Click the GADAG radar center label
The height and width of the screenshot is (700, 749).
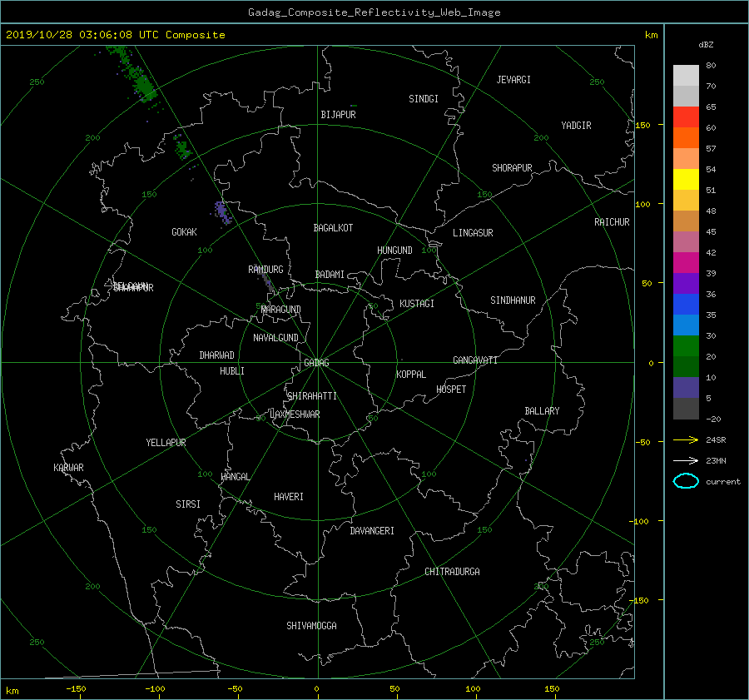click(x=316, y=363)
